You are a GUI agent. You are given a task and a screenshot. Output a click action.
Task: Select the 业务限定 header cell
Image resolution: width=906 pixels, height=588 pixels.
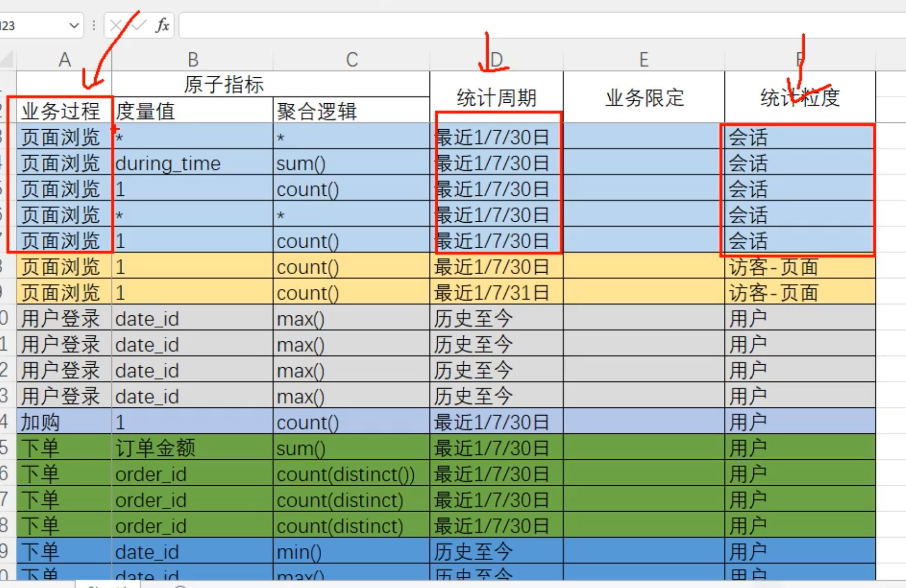(x=644, y=97)
